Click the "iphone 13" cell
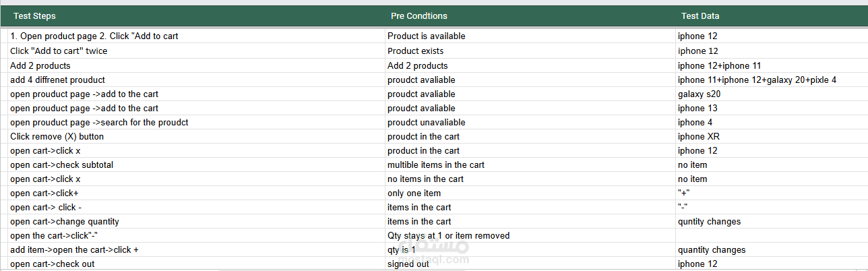 (x=697, y=109)
